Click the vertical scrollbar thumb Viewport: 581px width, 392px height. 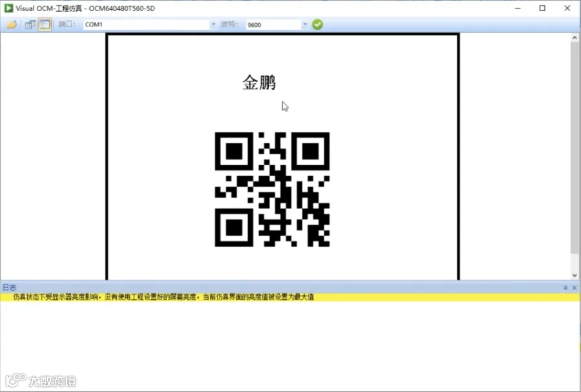[575, 148]
